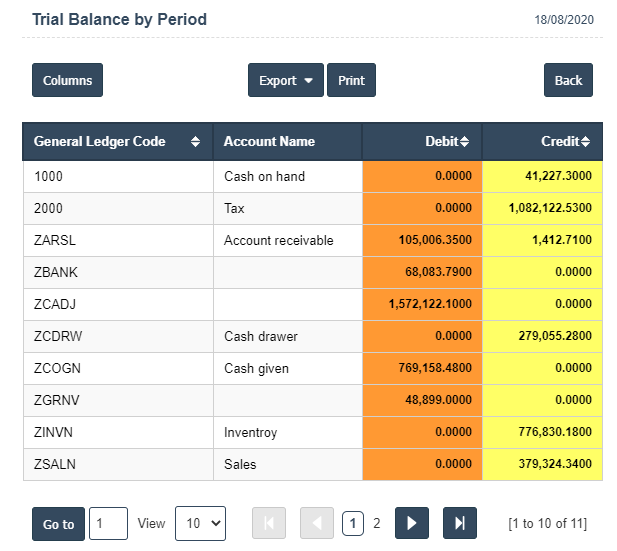Sort the Credit column
This screenshot has width=617, height=551.
point(585,142)
